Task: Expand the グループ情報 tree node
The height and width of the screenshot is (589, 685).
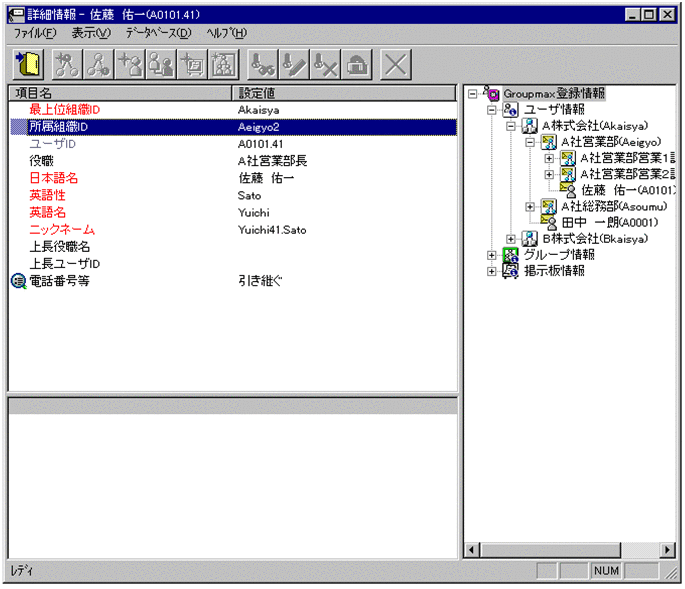Action: (491, 255)
